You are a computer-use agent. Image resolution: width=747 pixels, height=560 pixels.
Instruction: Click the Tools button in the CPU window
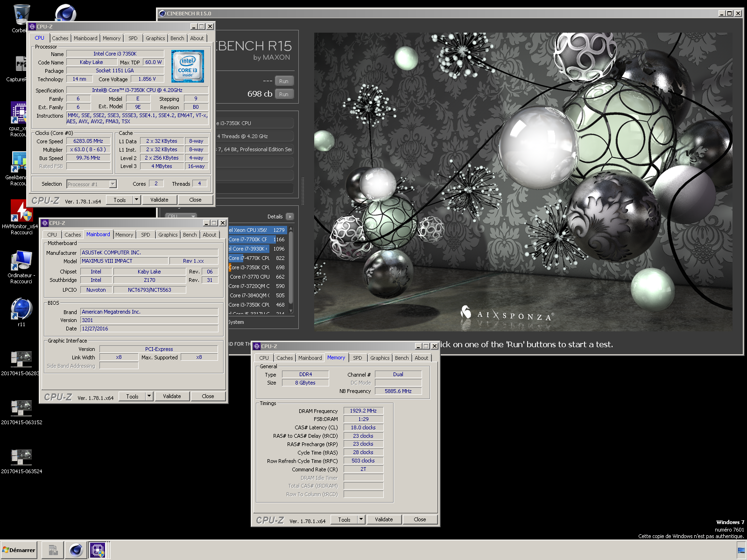(120, 200)
